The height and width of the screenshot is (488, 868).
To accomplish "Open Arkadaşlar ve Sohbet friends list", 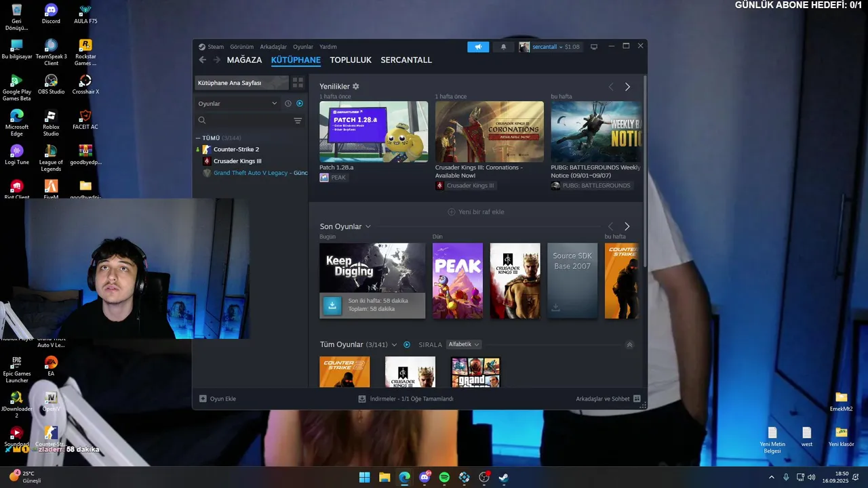I will pos(608,399).
